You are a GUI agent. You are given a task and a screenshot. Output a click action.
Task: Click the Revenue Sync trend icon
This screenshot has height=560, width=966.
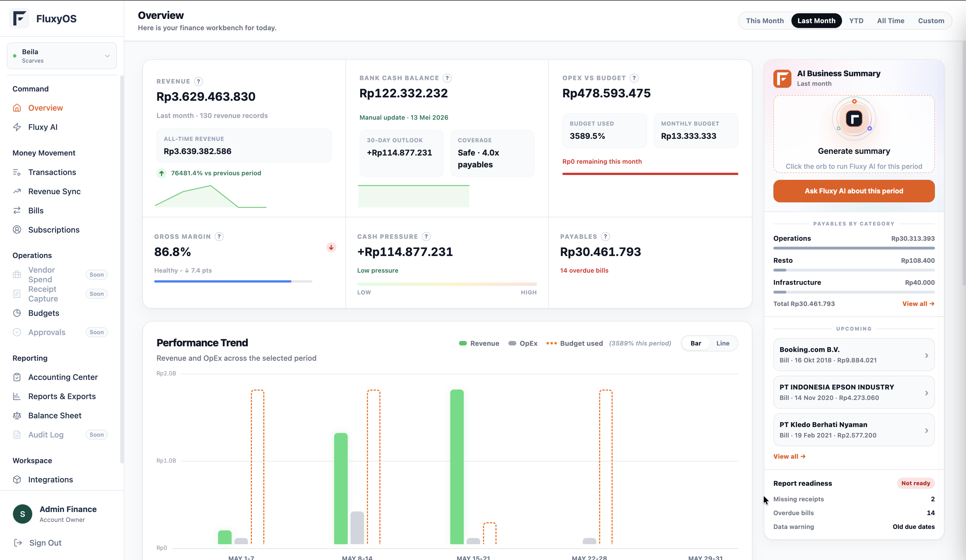click(x=17, y=192)
